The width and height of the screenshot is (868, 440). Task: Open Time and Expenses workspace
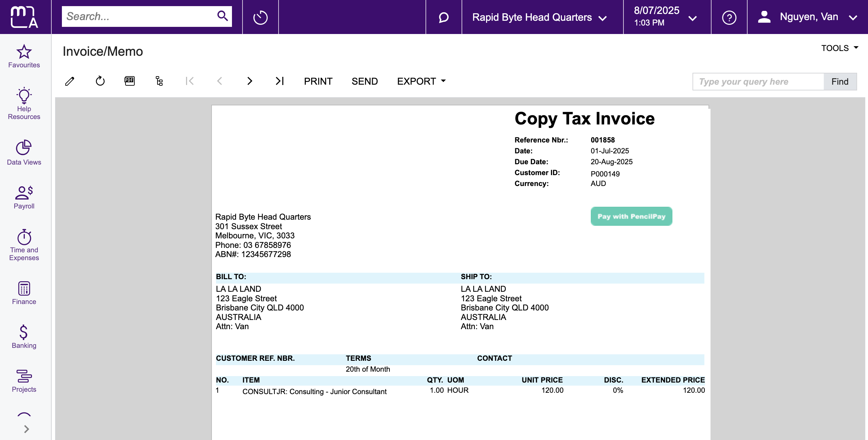point(24,245)
